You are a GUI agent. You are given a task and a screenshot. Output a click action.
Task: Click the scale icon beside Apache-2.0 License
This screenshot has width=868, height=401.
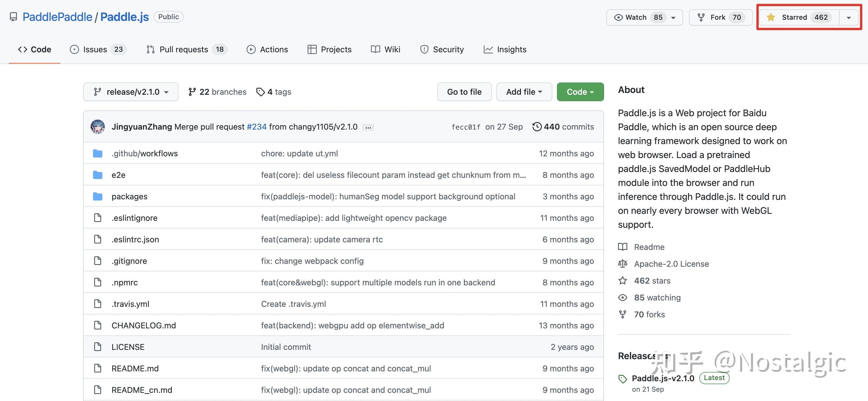coord(622,264)
